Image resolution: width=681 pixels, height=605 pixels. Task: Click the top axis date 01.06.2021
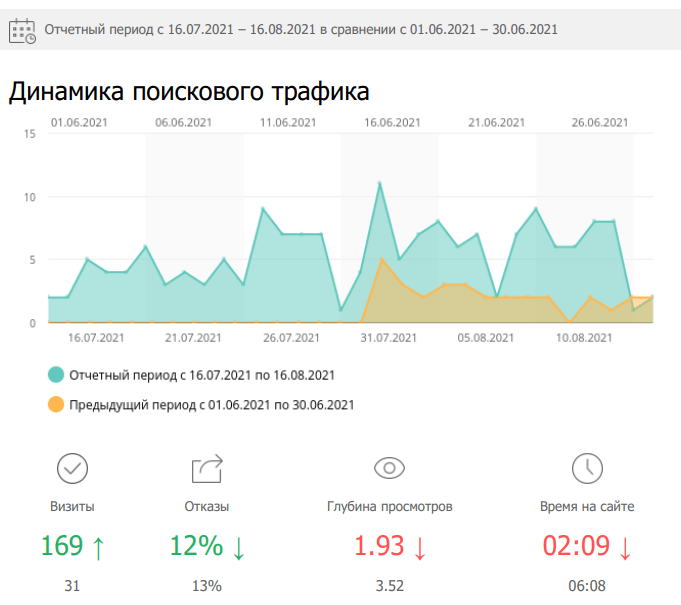[x=79, y=122]
